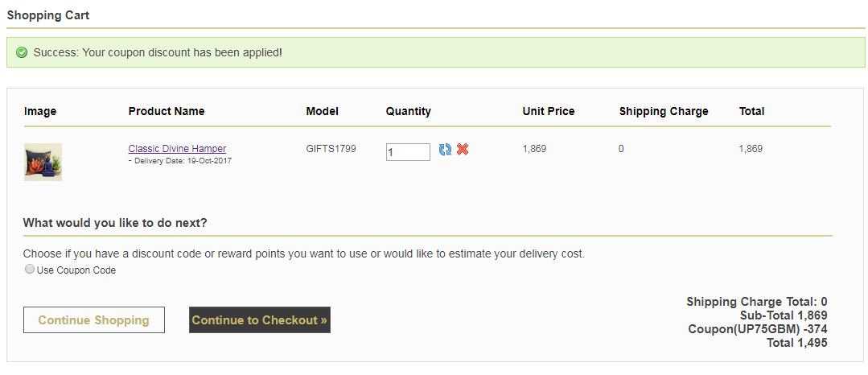The width and height of the screenshot is (868, 375).
Task: Click the Coupon(UP75GBM) discount line
Action: [757, 329]
